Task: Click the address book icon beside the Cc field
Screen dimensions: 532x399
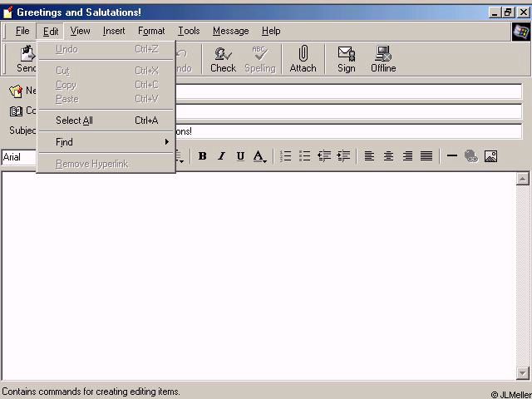Action: 16,111
